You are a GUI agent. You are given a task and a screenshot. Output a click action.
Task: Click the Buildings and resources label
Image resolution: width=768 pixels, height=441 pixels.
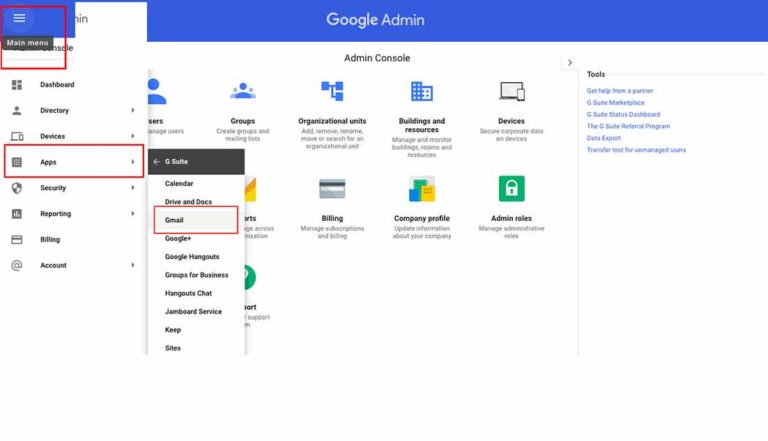422,125
